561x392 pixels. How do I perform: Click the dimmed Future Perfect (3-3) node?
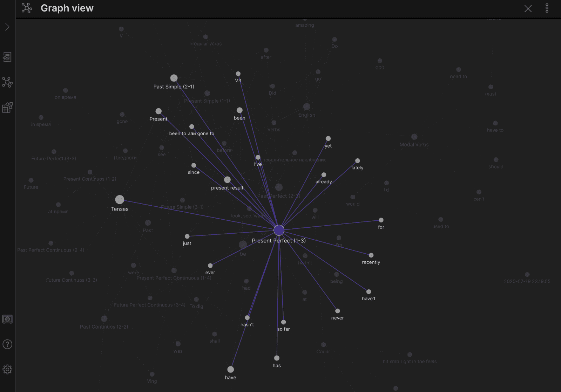click(54, 152)
